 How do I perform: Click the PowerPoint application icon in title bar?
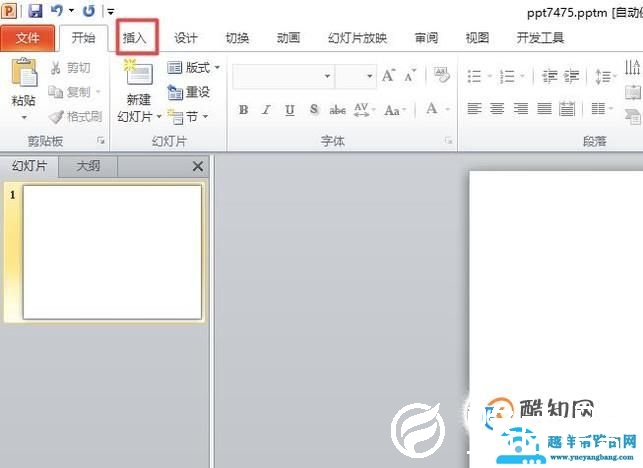[9, 11]
